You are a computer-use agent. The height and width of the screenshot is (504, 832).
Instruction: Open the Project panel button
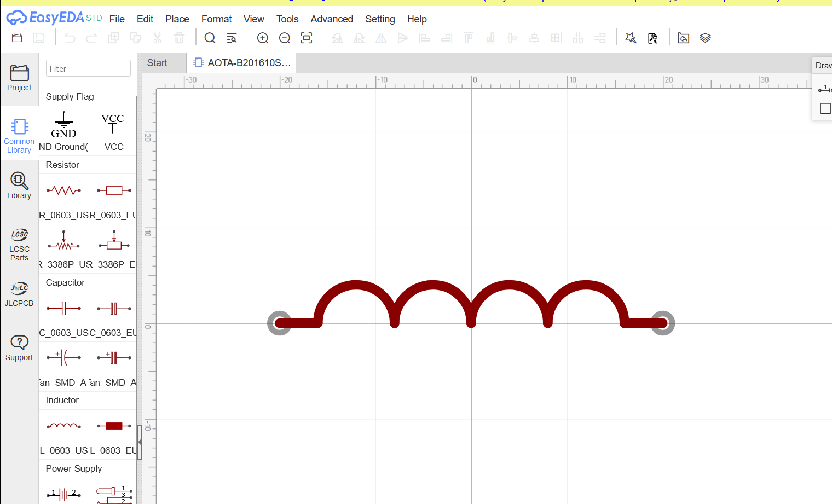tap(19, 78)
